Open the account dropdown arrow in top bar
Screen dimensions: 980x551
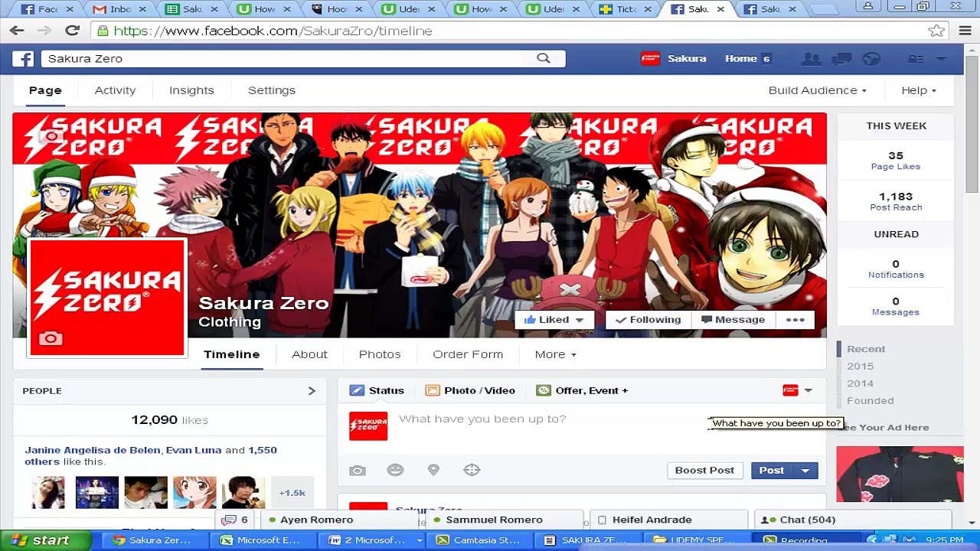[x=942, y=59]
